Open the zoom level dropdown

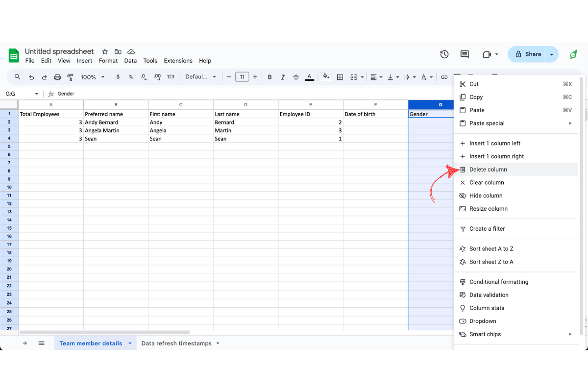click(x=92, y=77)
